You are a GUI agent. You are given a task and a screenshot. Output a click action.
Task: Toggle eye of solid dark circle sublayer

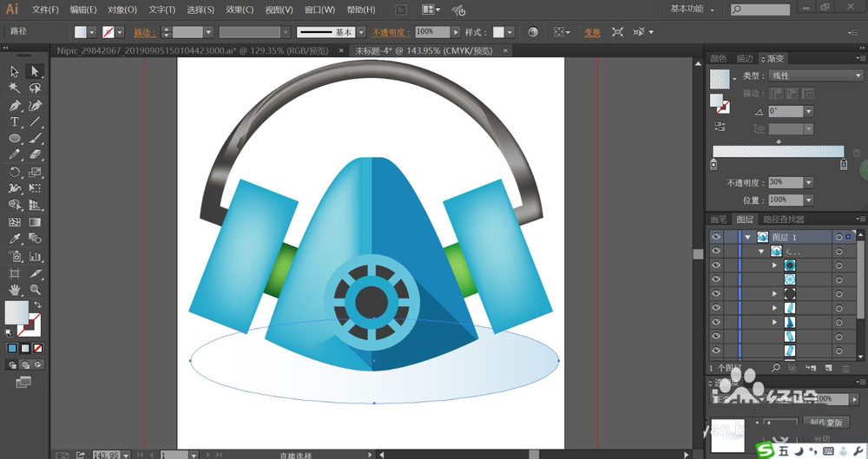[716, 293]
